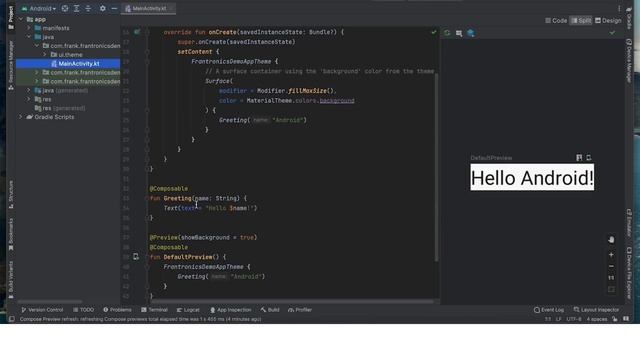Click 4 spaces indent setting in status bar
The image size is (640, 360).
coord(597,319)
